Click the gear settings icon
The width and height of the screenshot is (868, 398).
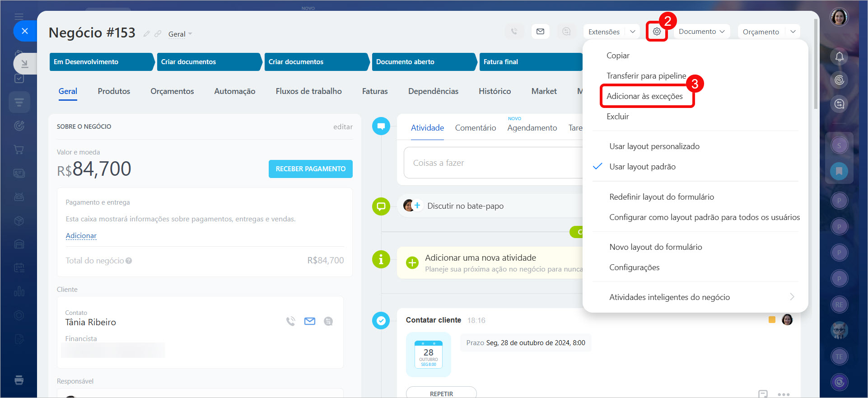pyautogui.click(x=657, y=32)
